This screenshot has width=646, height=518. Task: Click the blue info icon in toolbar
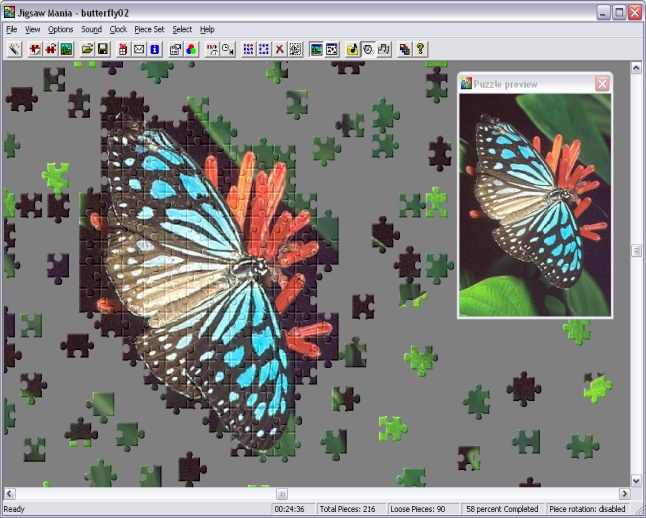(154, 48)
